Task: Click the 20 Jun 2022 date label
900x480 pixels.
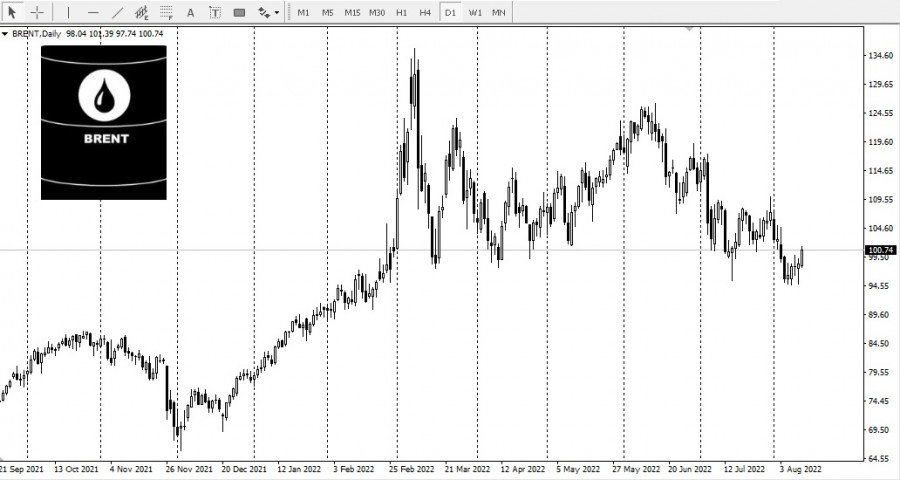Action: [689, 469]
